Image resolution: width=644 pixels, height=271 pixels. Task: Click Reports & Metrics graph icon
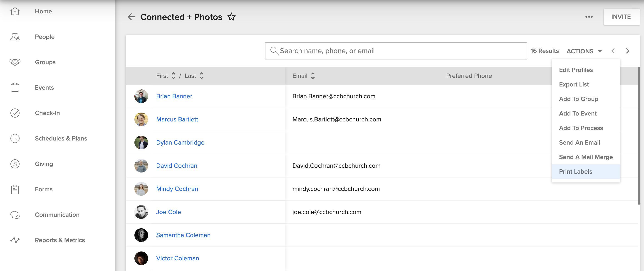(15, 240)
